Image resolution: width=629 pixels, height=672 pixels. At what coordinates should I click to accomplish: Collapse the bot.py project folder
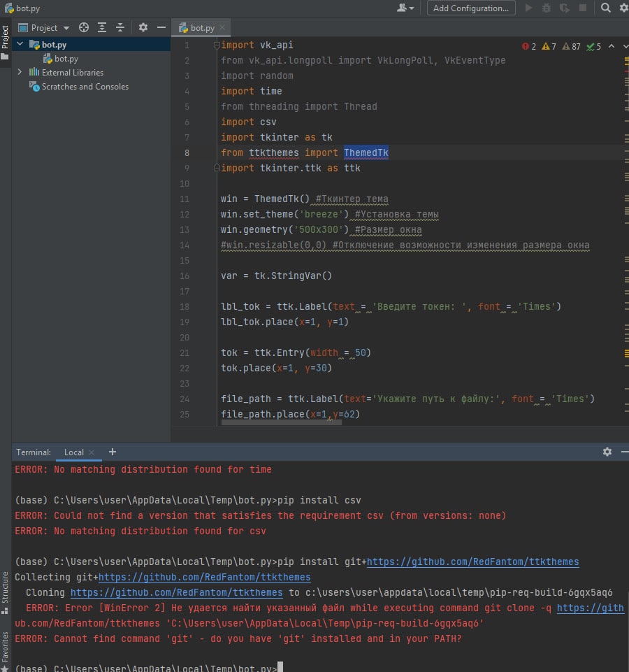point(20,45)
